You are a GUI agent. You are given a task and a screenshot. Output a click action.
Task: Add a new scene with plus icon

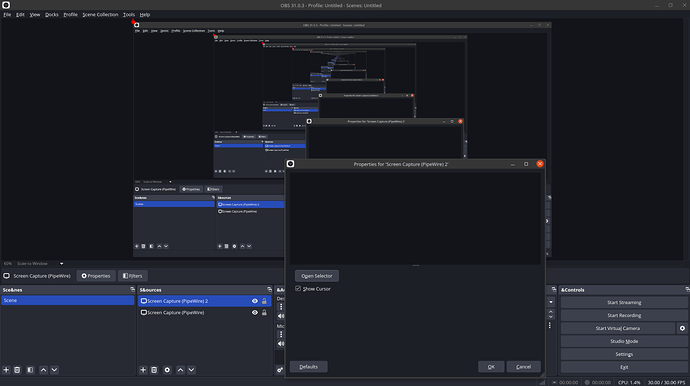tap(6, 370)
